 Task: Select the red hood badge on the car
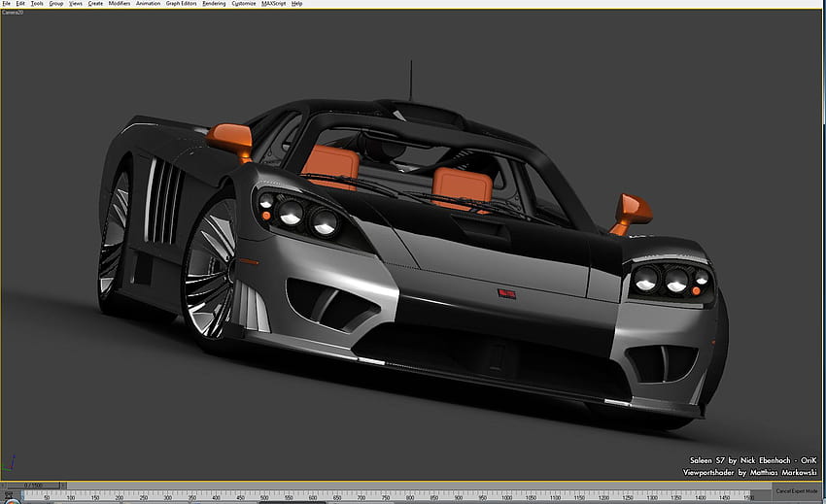click(x=506, y=293)
